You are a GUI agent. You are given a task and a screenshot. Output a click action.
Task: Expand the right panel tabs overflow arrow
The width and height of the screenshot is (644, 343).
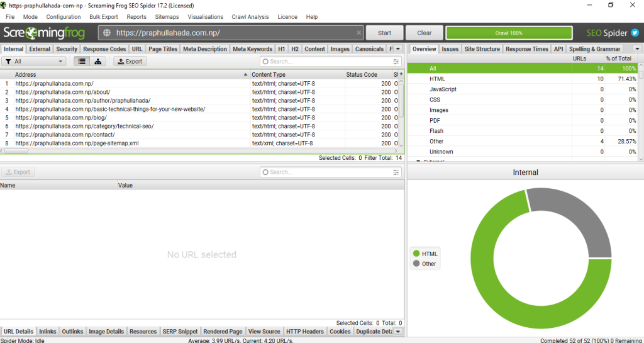point(636,49)
